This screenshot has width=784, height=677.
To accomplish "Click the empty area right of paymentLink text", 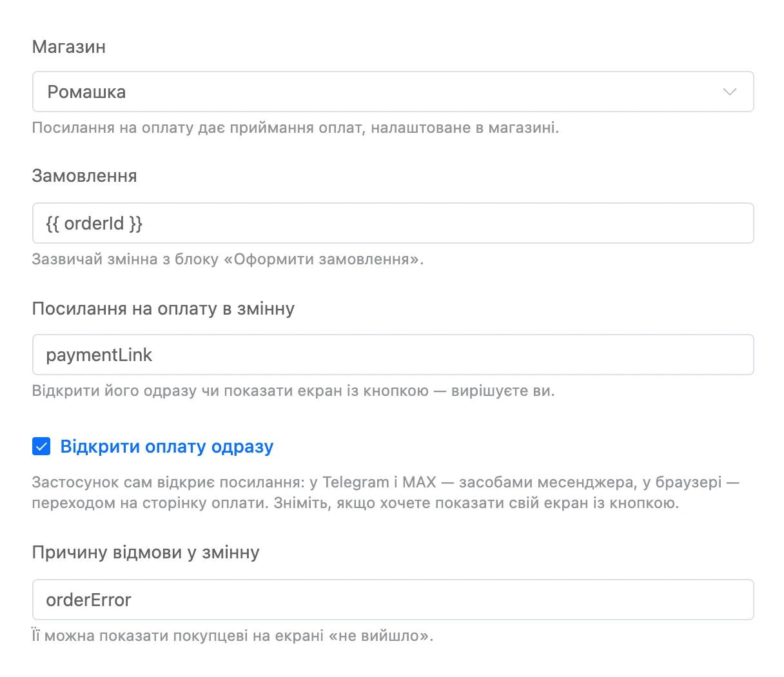I will [451, 355].
